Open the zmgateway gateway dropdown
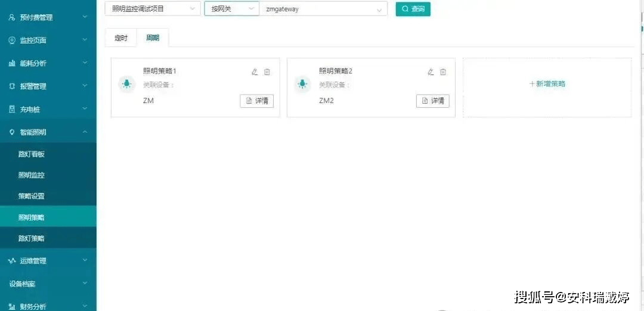The image size is (644, 311). tap(323, 8)
